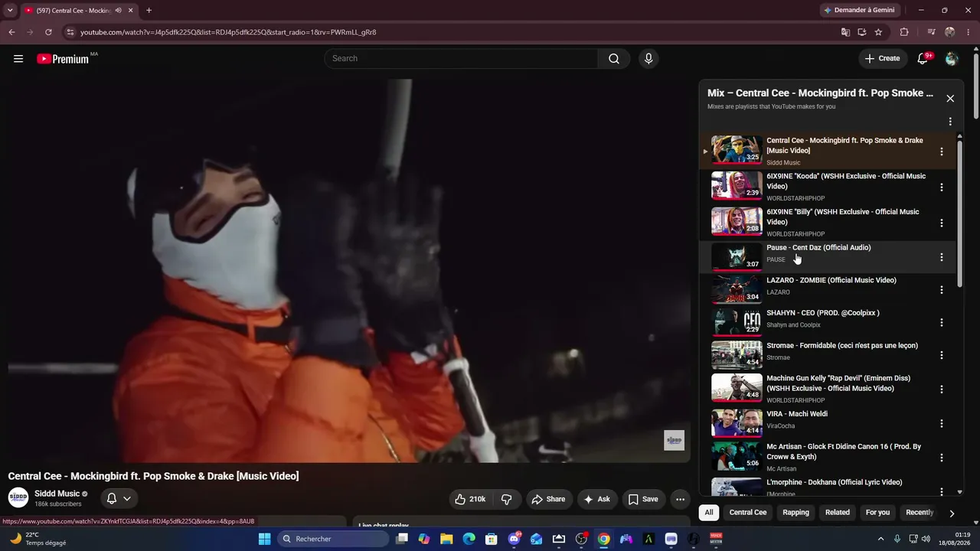Viewport: 980px width, 551px height.
Task: Select the Central Cee filter chip
Action: 748,513
